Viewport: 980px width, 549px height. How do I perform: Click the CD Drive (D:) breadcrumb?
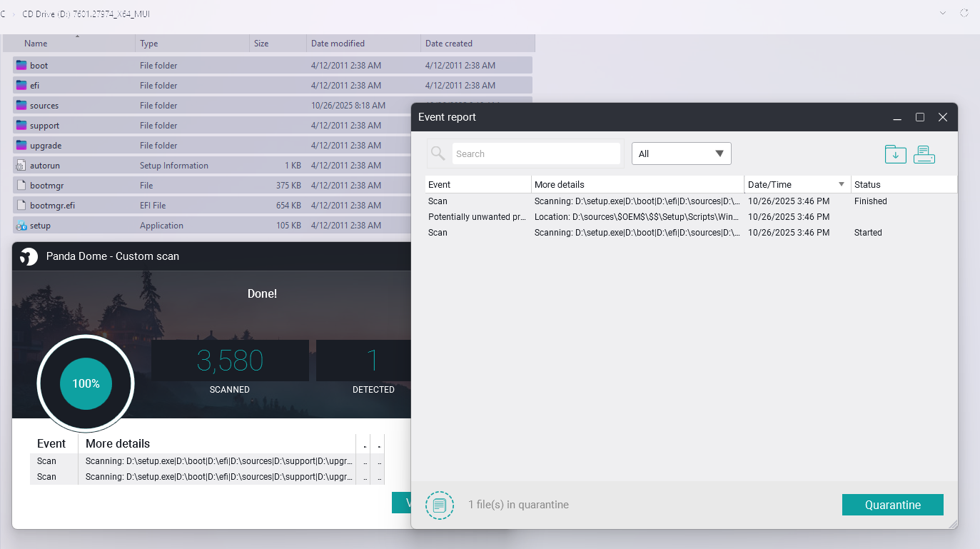point(86,14)
